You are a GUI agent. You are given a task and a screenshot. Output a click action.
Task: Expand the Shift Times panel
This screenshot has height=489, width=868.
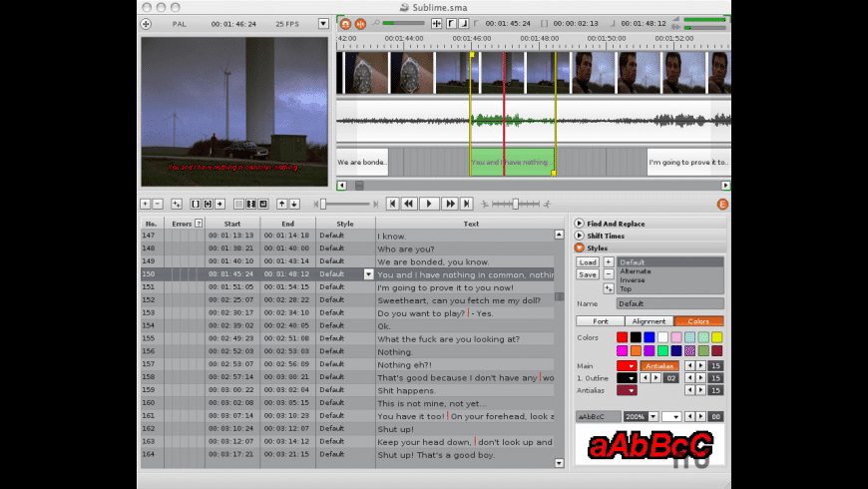tap(579, 236)
